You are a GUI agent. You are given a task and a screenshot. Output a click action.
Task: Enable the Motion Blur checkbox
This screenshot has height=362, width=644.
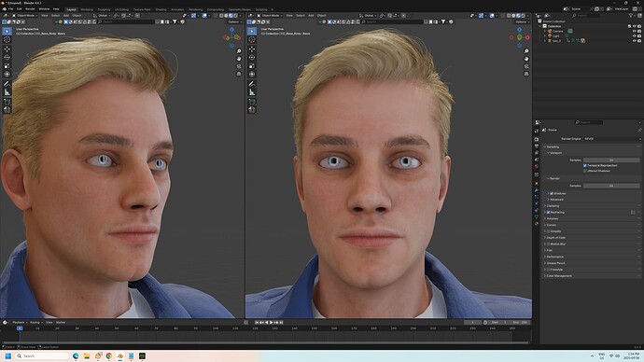(x=548, y=244)
